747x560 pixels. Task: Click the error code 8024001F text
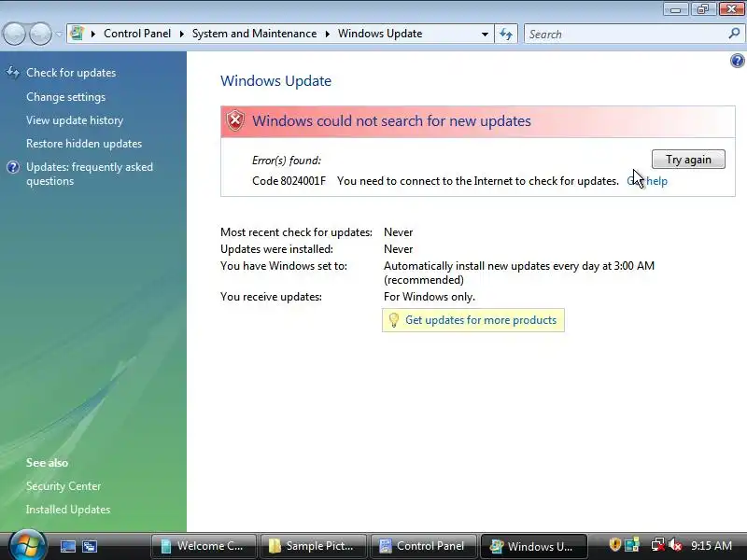[x=289, y=181]
